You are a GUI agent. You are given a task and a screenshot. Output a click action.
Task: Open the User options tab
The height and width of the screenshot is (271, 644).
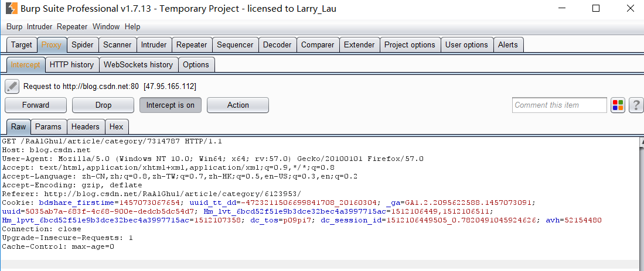[x=466, y=44]
